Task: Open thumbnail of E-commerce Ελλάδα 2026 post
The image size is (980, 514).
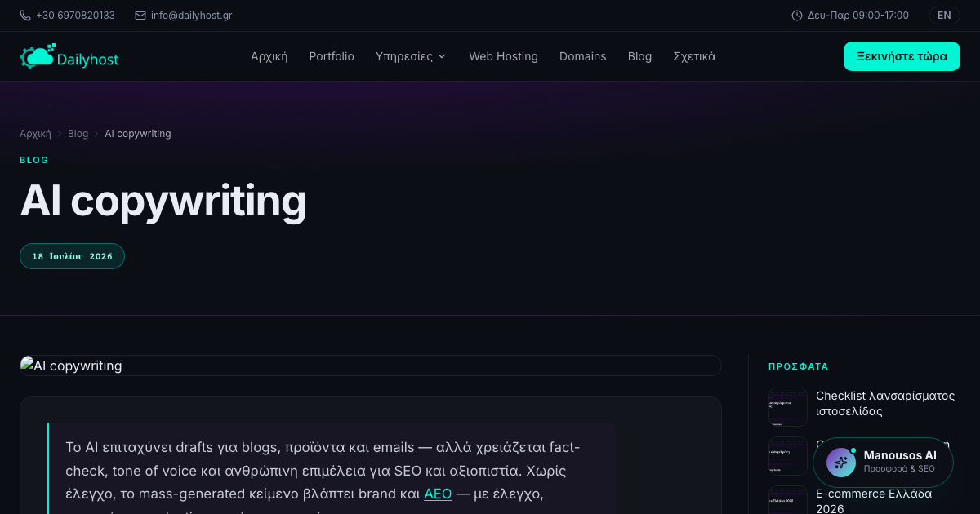Action: [788, 500]
